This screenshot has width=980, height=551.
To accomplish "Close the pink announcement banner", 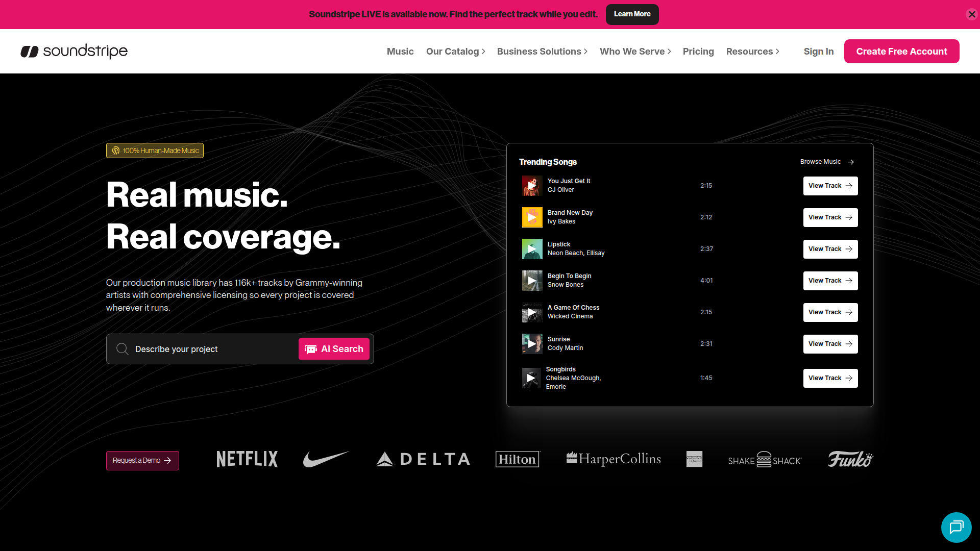I will [972, 14].
